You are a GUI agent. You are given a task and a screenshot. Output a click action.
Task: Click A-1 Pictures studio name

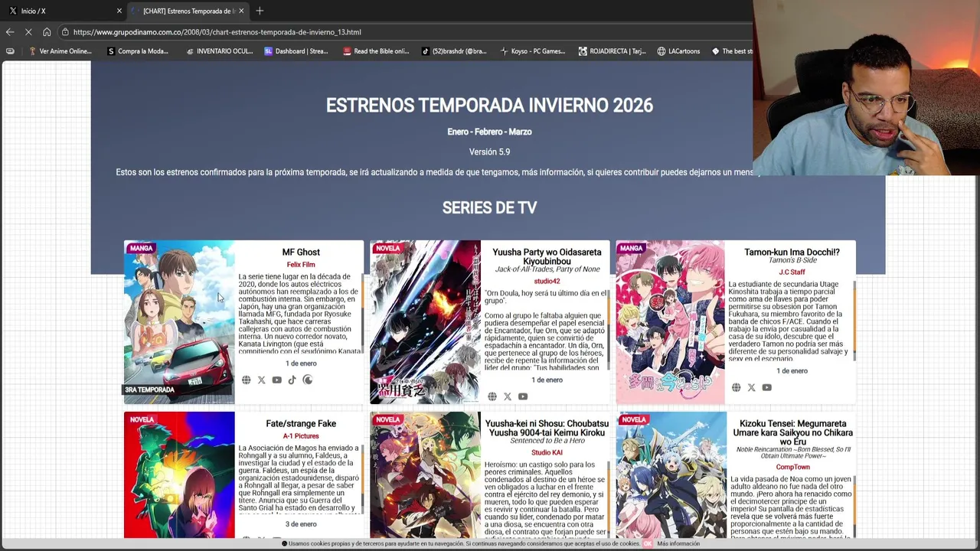click(x=301, y=436)
